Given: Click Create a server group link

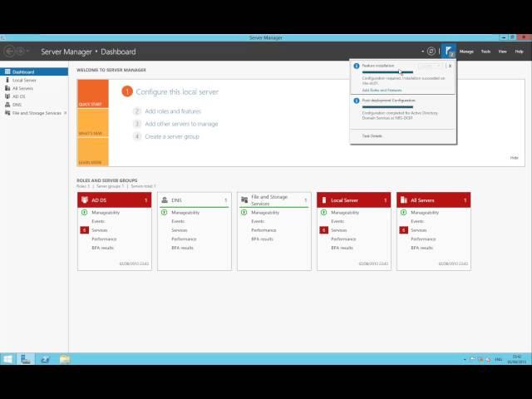Looking at the screenshot, I should [172, 136].
